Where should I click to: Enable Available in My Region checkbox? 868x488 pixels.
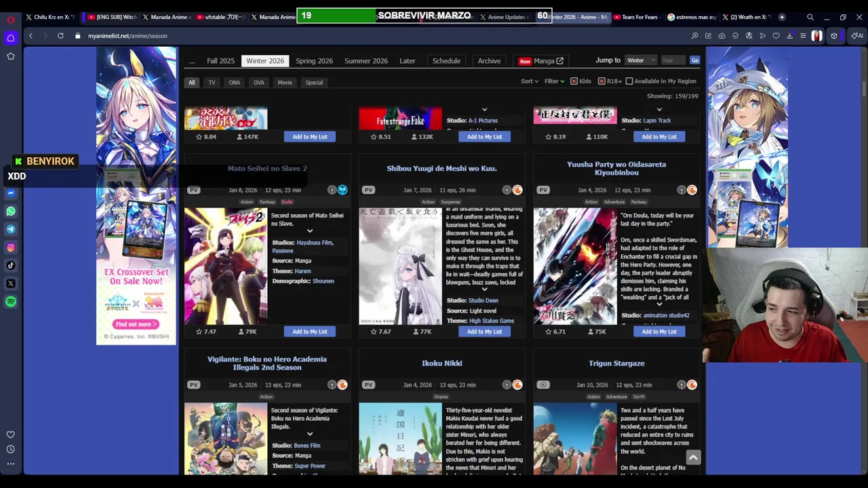coord(629,81)
